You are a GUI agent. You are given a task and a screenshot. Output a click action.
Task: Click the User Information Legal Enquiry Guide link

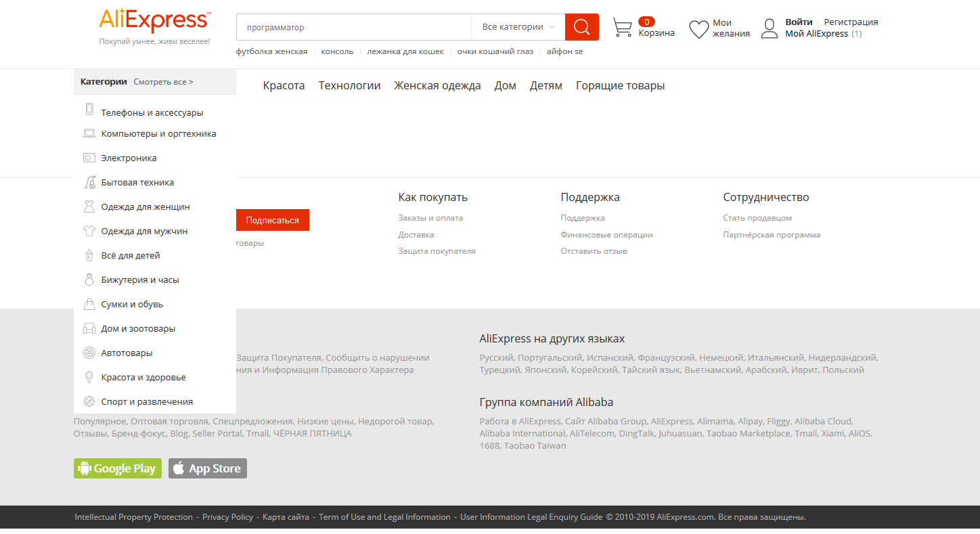[531, 517]
